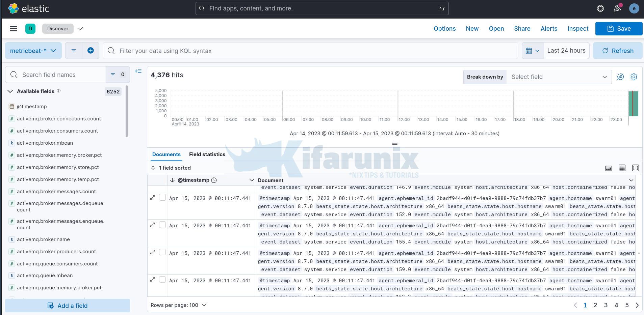
Task: Open chart edit visualization icon
Action: (620, 77)
